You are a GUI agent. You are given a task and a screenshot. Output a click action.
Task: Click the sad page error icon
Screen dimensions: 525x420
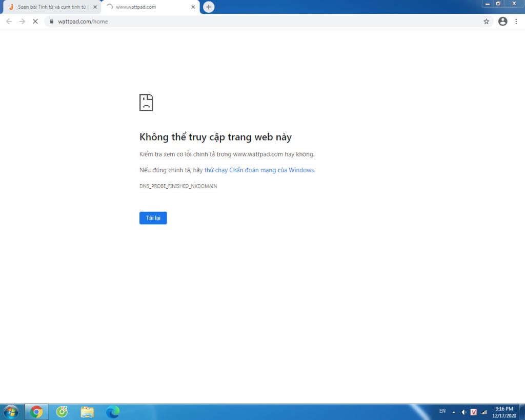click(146, 103)
